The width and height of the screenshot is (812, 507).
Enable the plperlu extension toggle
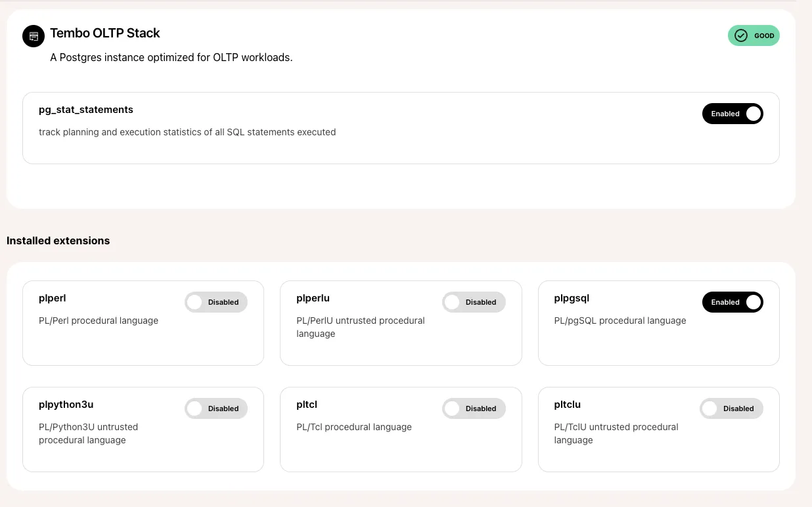coord(474,302)
